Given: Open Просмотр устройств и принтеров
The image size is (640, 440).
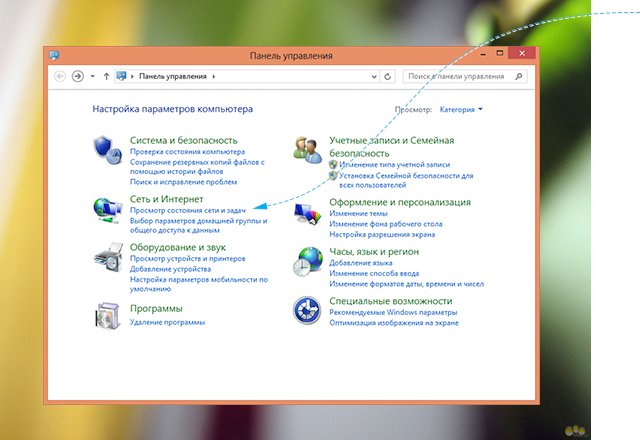Looking at the screenshot, I should pos(187,259).
